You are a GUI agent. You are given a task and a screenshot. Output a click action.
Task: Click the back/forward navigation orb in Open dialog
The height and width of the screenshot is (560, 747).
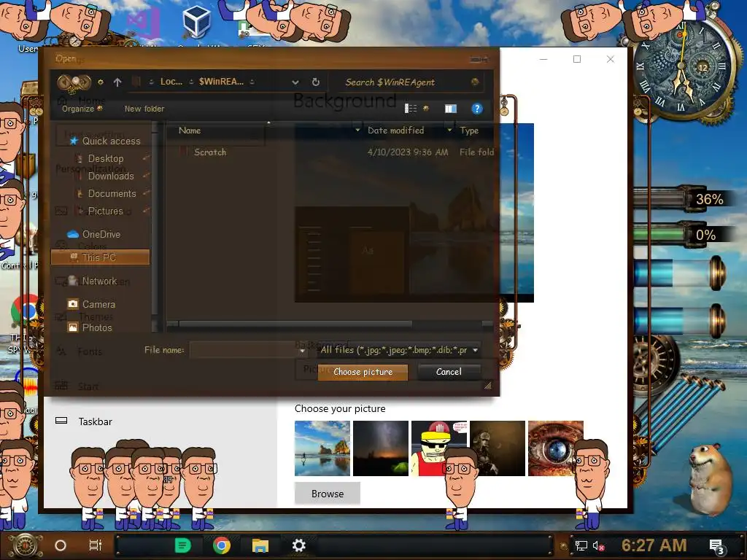[x=74, y=82]
